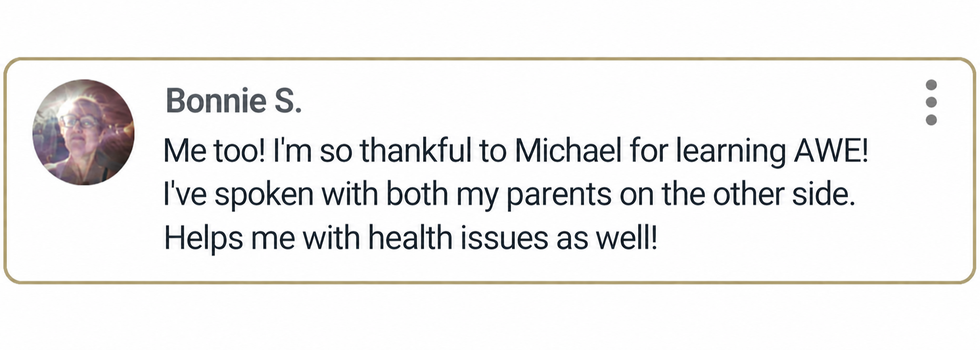Click the top dot of the kebab menu
980x350 pixels.
[x=931, y=85]
